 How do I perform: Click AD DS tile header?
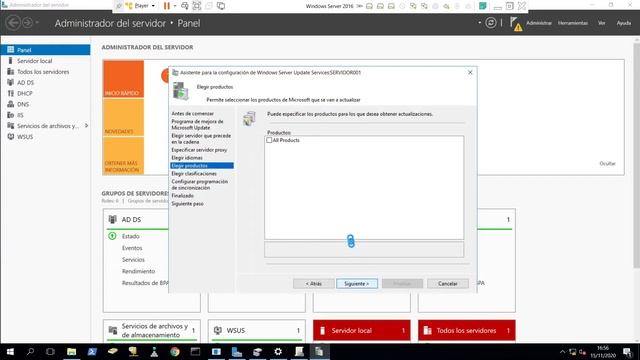tap(131, 220)
